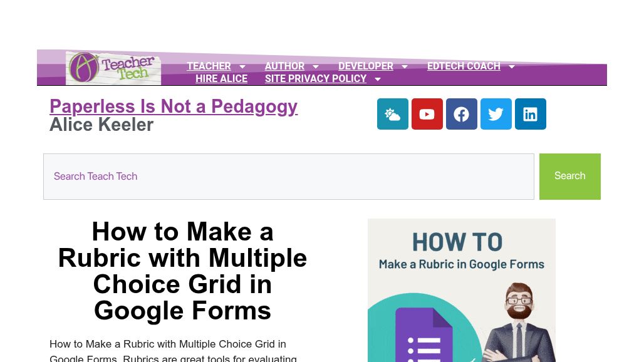Screen dimensions: 644x362
Task: Open the Facebook page icon
Action: click(x=461, y=114)
